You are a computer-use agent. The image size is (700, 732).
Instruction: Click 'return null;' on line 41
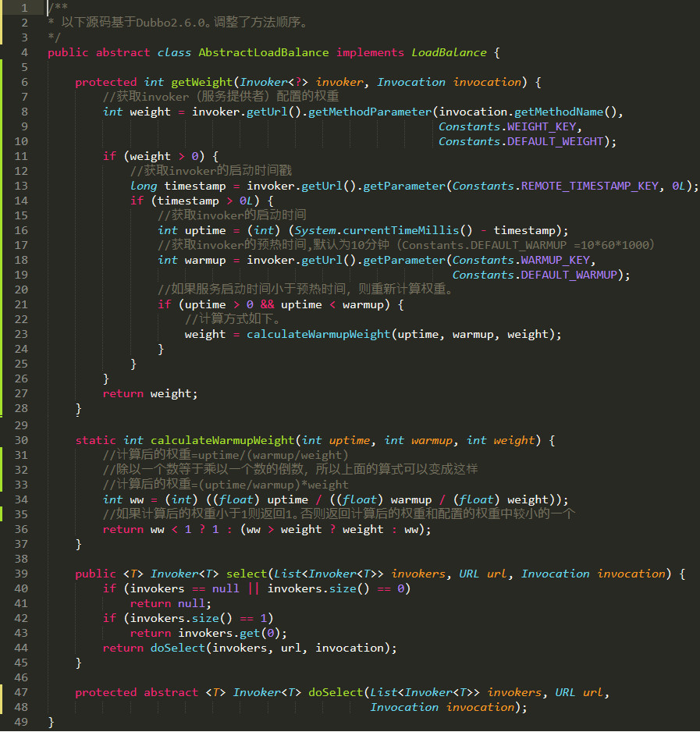[171, 603]
